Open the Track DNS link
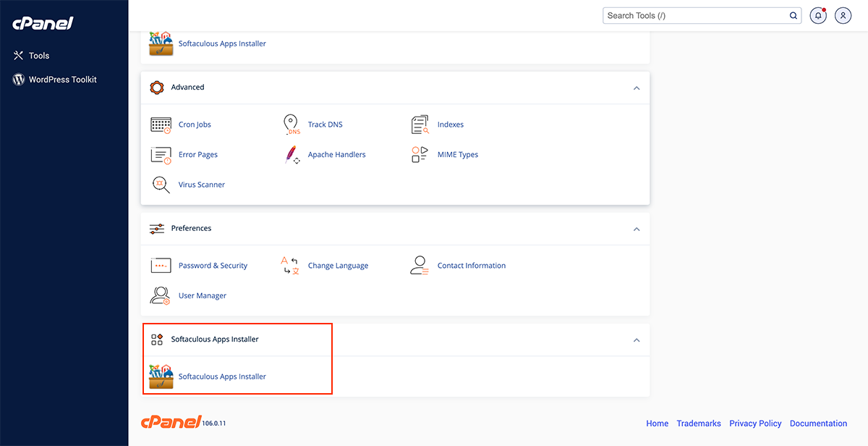Viewport: 868px width, 446px height. [x=325, y=125]
